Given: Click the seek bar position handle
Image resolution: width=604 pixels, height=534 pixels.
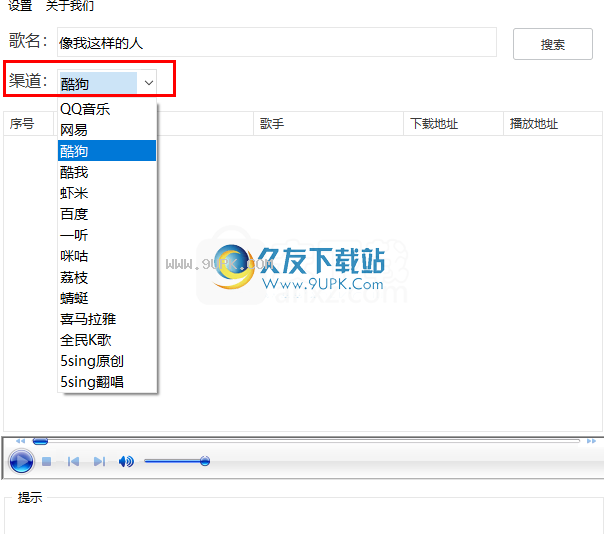Looking at the screenshot, I should [x=40, y=441].
